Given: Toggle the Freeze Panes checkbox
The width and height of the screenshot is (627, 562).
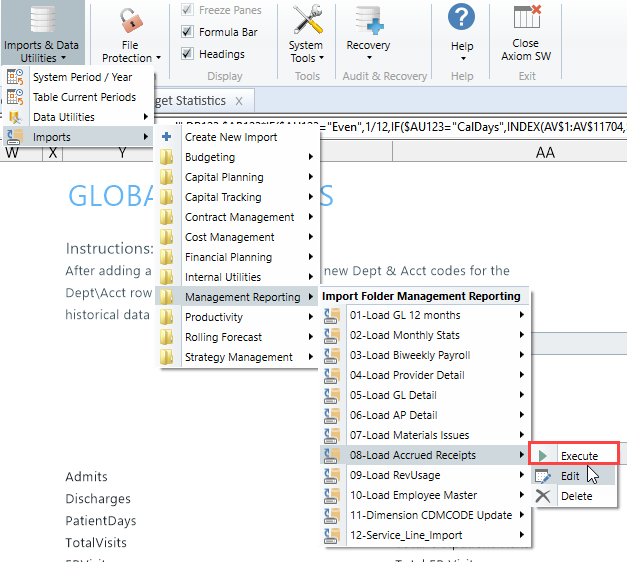Looking at the screenshot, I should 187,11.
